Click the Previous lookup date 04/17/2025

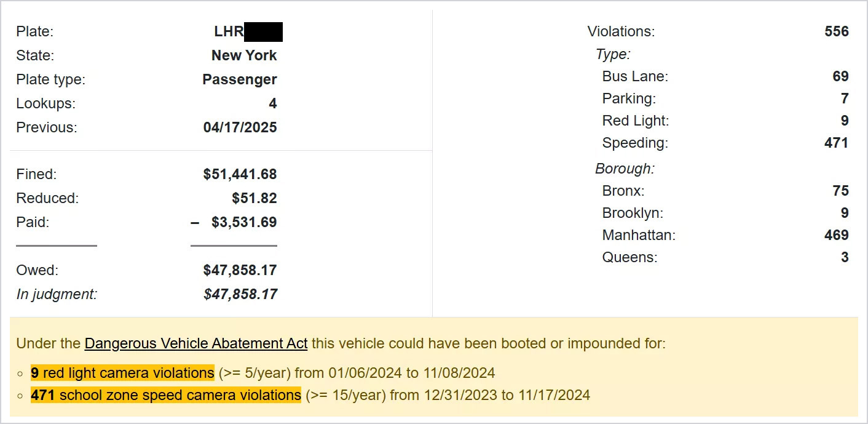pyautogui.click(x=240, y=127)
